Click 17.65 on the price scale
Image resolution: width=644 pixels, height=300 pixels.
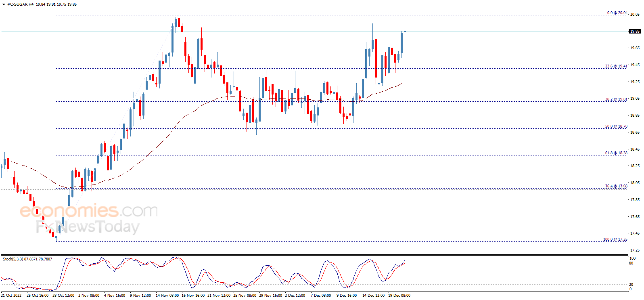pyautogui.click(x=635, y=217)
